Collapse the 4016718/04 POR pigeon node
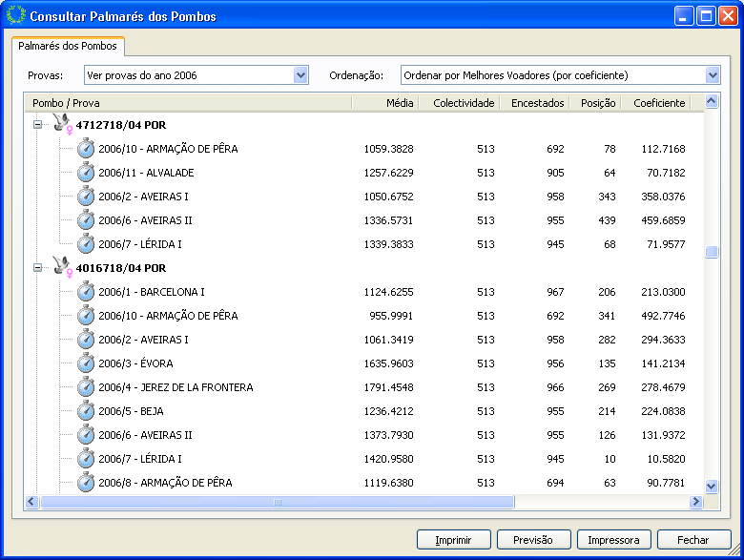The height and width of the screenshot is (560, 744). pos(38,268)
